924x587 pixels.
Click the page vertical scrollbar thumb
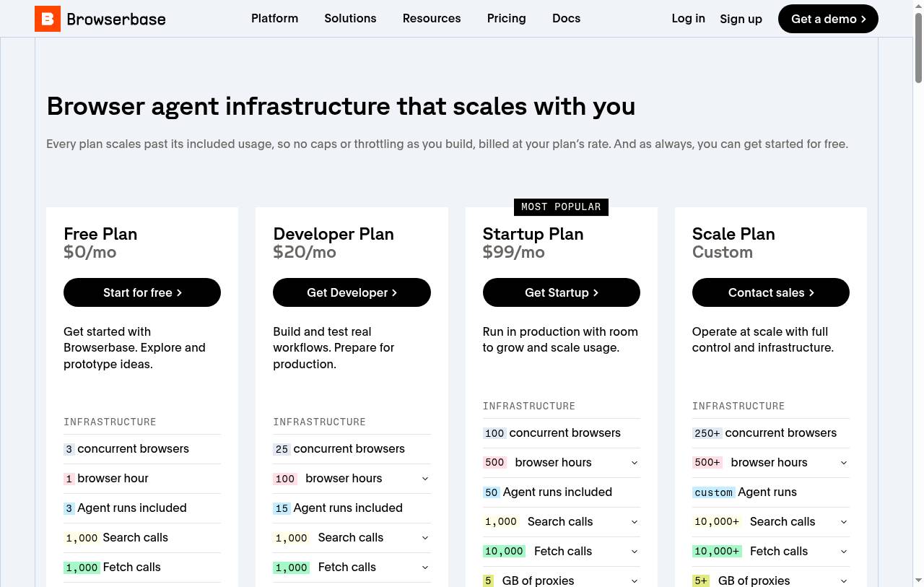(918, 47)
